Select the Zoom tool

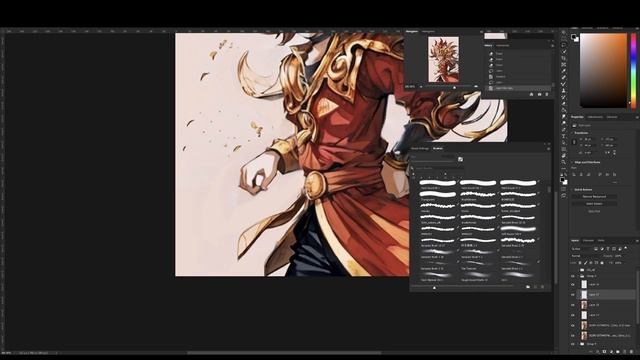pos(564,162)
